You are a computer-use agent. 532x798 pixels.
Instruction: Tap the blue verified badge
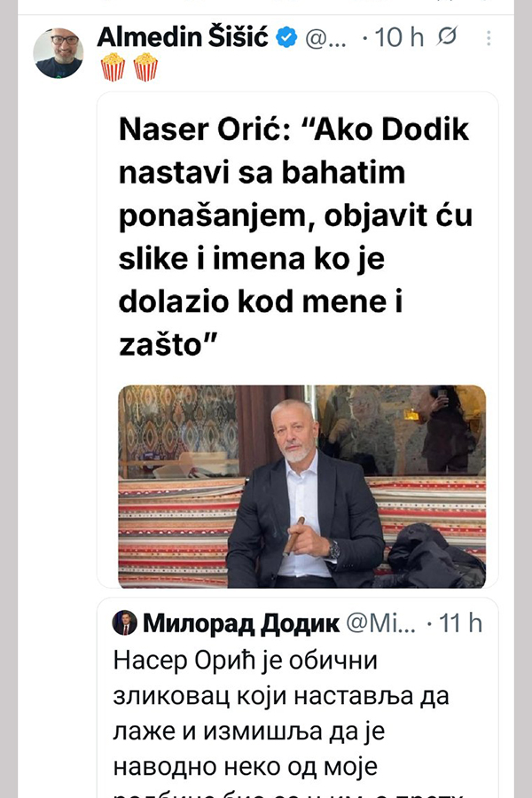click(x=286, y=37)
